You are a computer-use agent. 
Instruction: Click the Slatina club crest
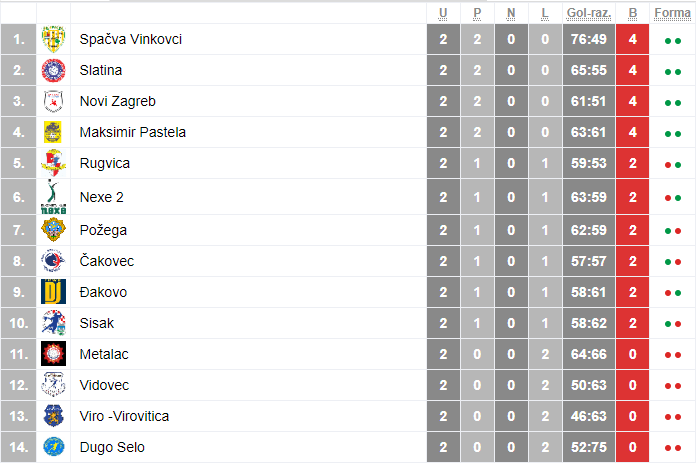pyautogui.click(x=53, y=70)
